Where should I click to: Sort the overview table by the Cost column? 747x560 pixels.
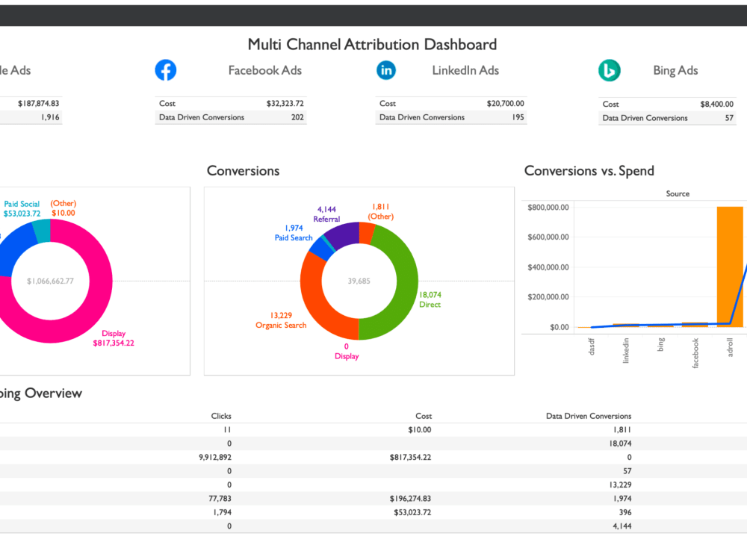click(424, 416)
